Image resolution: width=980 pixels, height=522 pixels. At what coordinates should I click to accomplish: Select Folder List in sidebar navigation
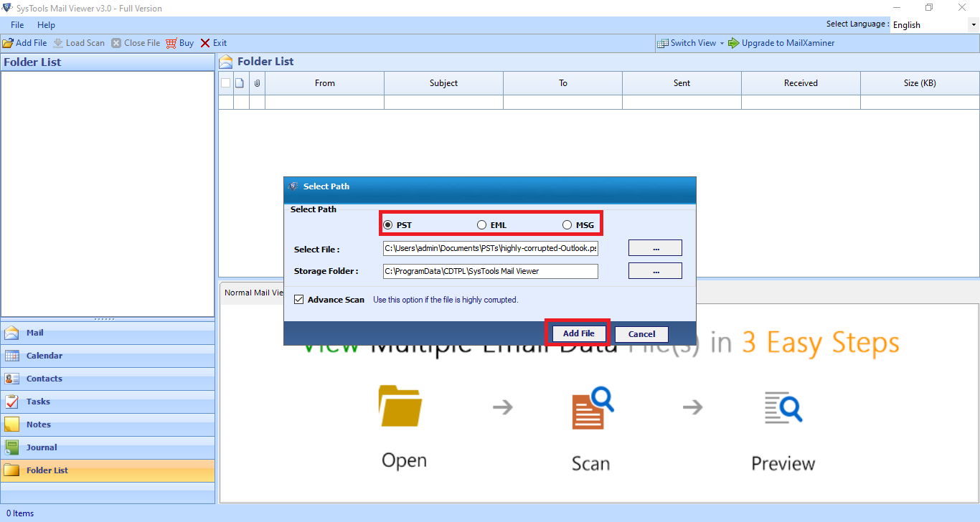point(108,470)
